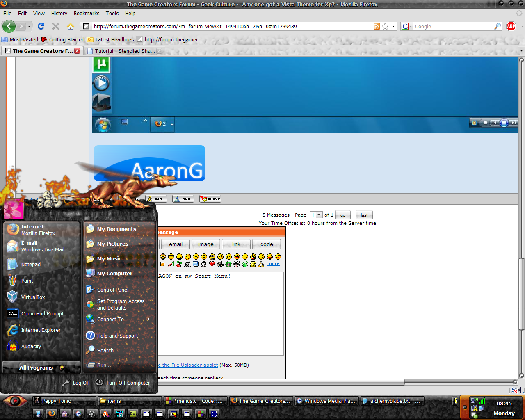Launch Firefox from quick launch bar
This screenshot has width=525, height=420.
pyautogui.click(x=52, y=413)
